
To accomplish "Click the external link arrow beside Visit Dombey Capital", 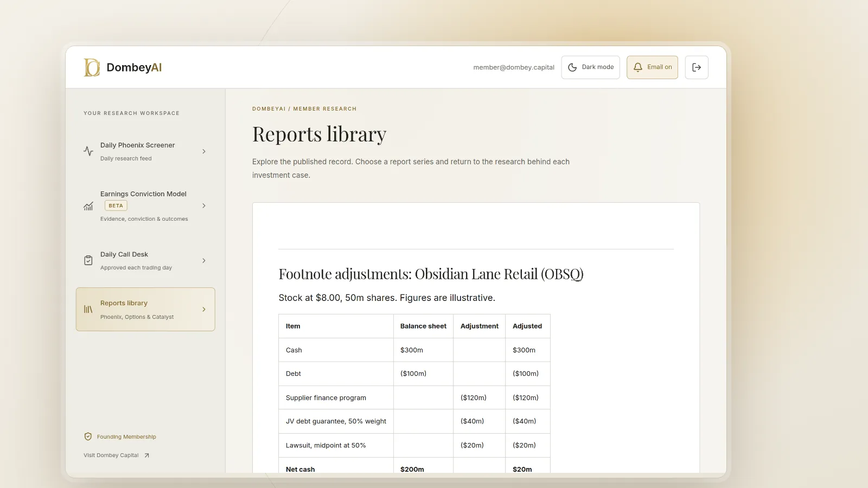I will point(146,455).
